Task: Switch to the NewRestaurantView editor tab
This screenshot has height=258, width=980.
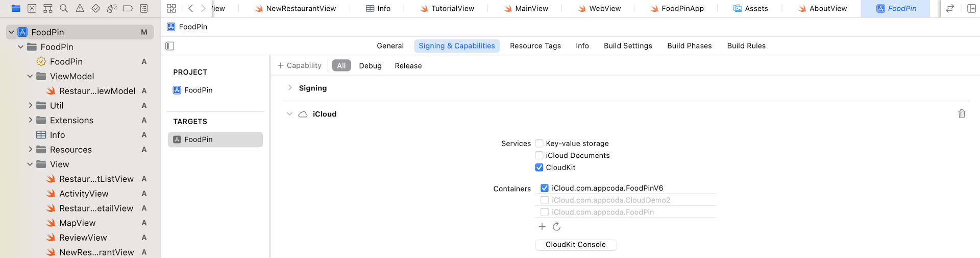Action: click(296, 9)
